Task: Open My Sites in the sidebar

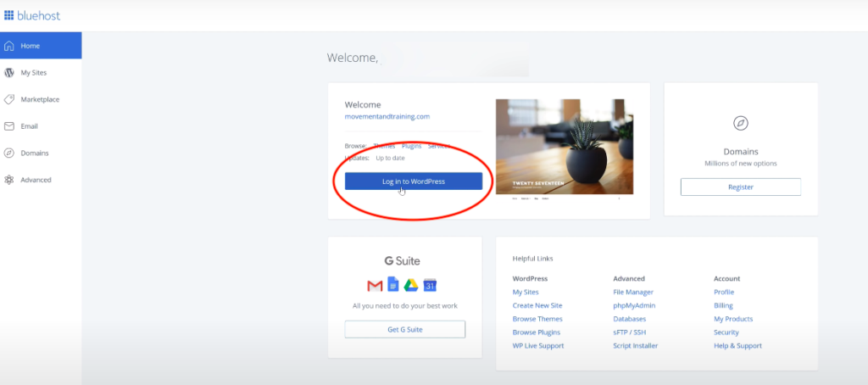Action: pos(41,73)
